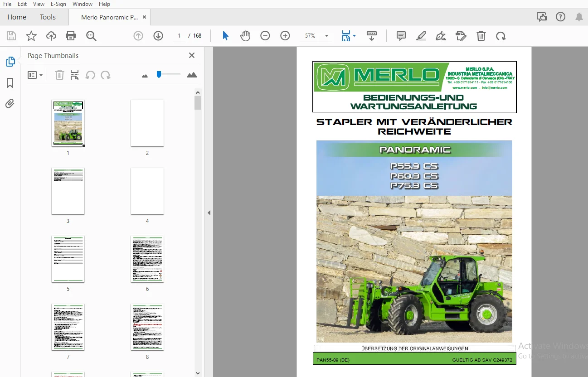Select page 6 thumbnail

pyautogui.click(x=147, y=259)
